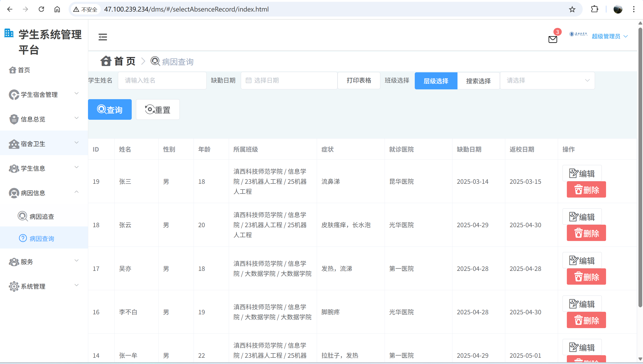Bookmark this page with star icon
This screenshot has height=364, width=643.
[x=572, y=9]
